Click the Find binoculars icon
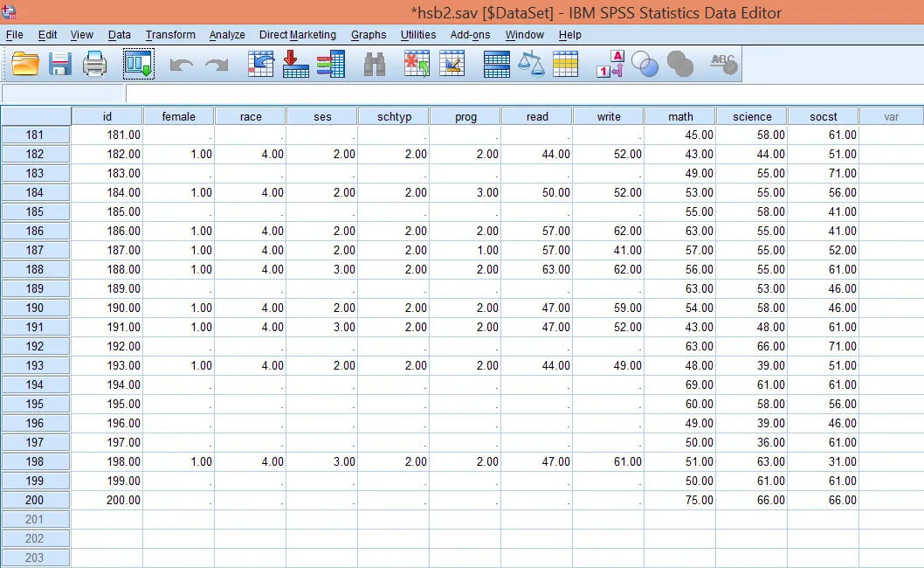Screen dimensions: 924x568 point(375,64)
